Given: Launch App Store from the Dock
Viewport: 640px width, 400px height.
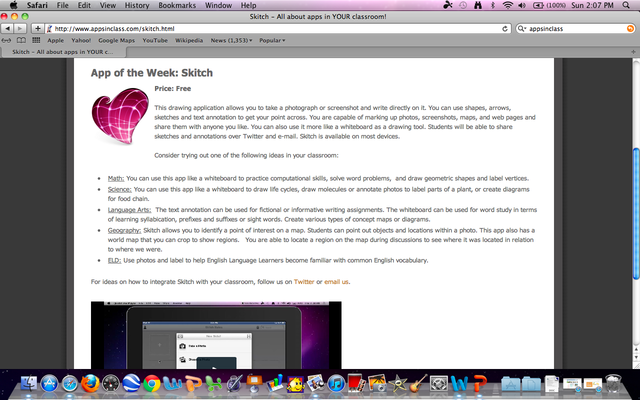Looking at the screenshot, I should pos(49,384).
